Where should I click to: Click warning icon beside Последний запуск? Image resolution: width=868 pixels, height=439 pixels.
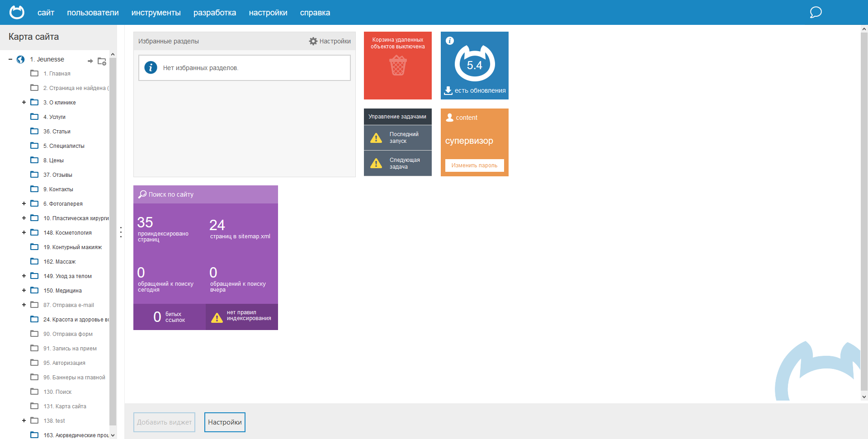[376, 138]
